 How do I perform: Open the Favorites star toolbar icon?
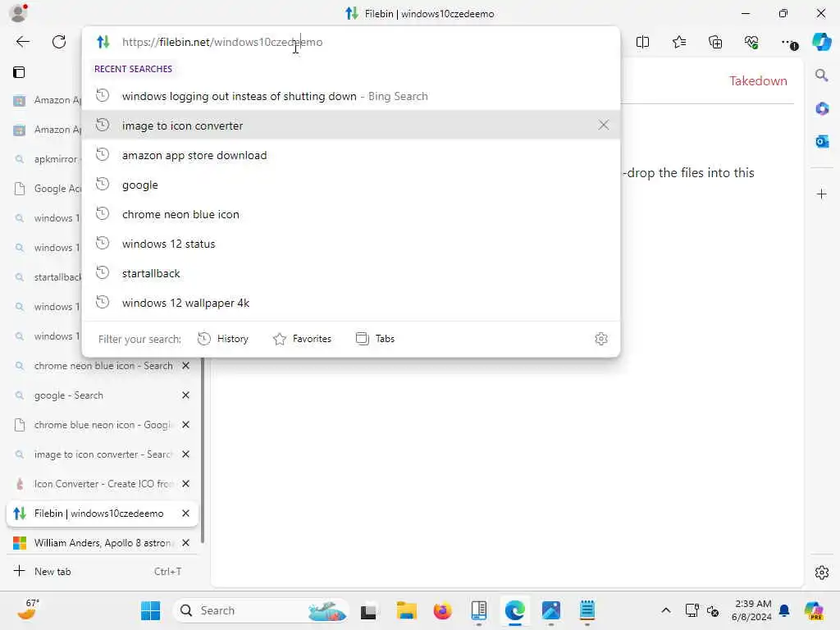[678, 42]
